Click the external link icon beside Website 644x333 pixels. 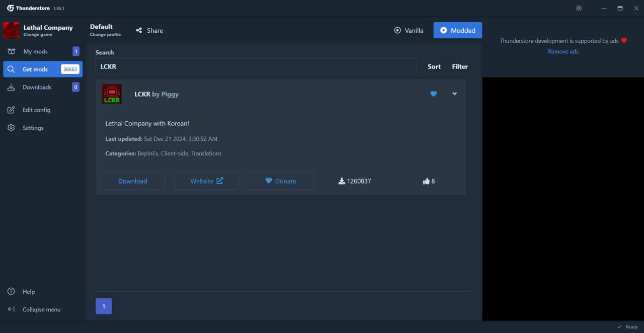coord(220,181)
